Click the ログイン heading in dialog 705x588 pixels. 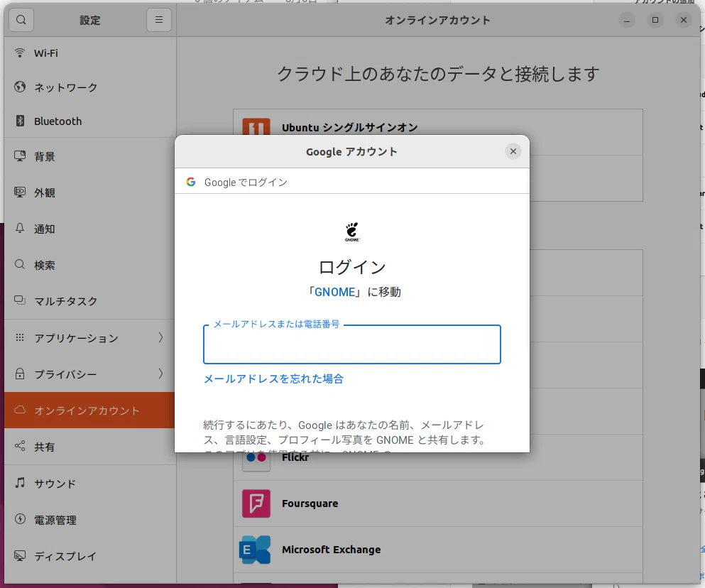(352, 267)
